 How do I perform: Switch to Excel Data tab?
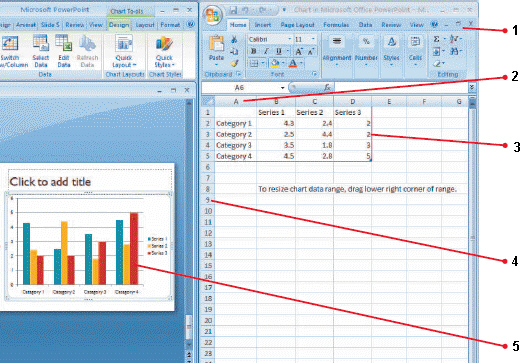coord(365,25)
